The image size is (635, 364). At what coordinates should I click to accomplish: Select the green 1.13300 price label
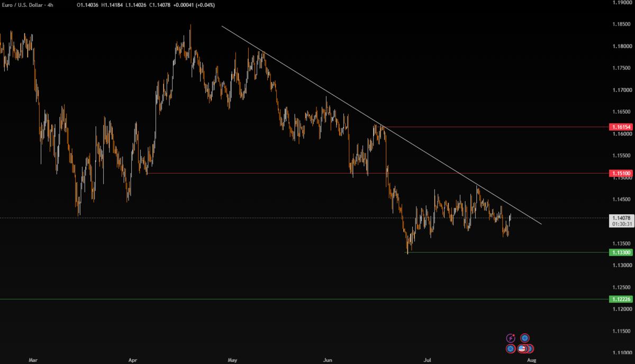coord(620,253)
